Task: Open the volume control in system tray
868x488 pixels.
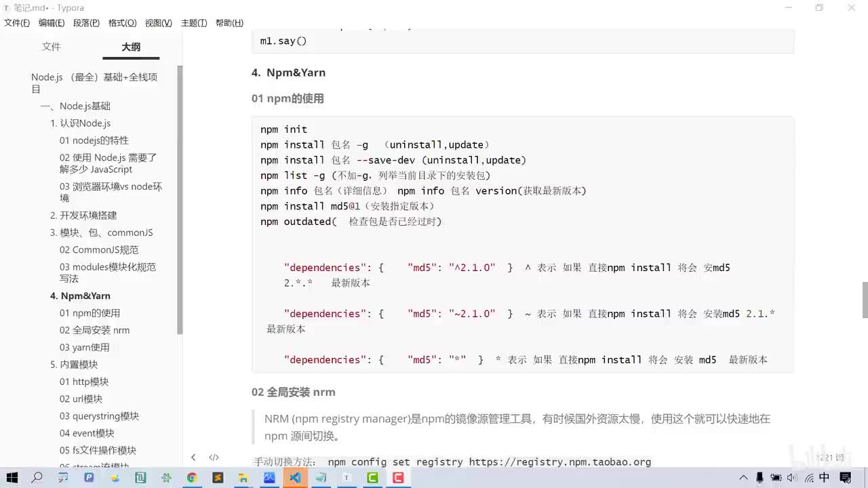Action: pyautogui.click(x=792, y=478)
